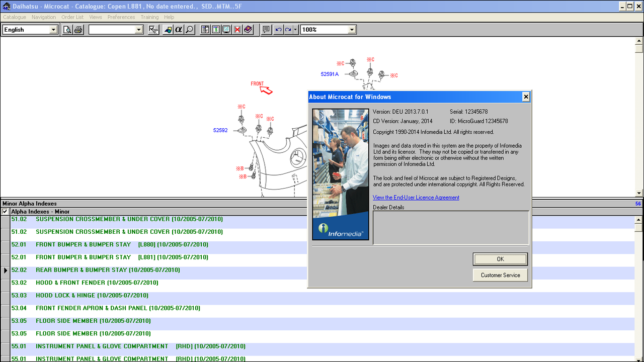Click the diagram pane scroll-up arrow

point(639,41)
